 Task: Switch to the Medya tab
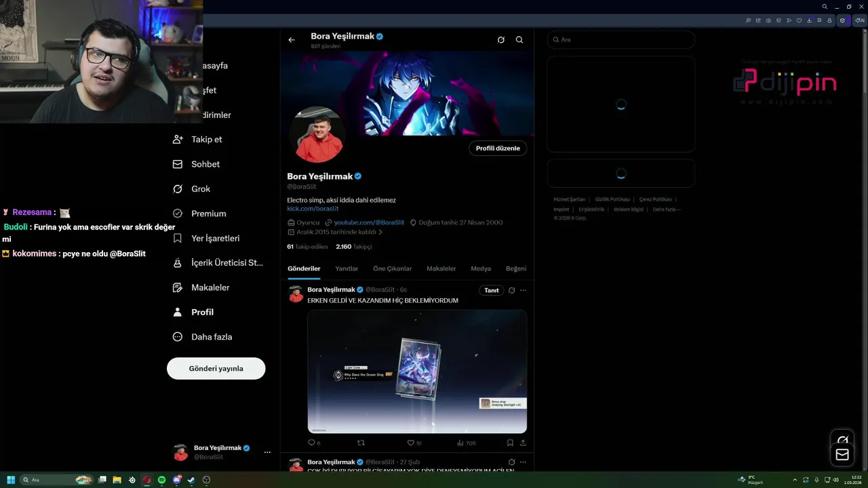(481, 268)
